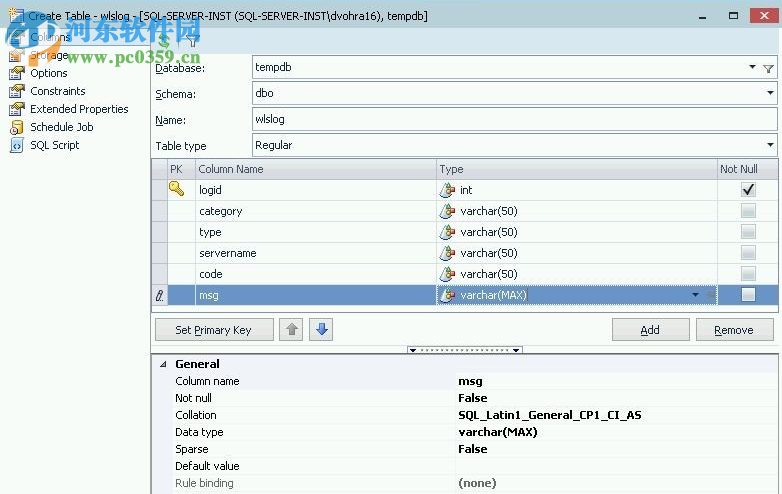Click the type icon in servername row

click(x=447, y=253)
